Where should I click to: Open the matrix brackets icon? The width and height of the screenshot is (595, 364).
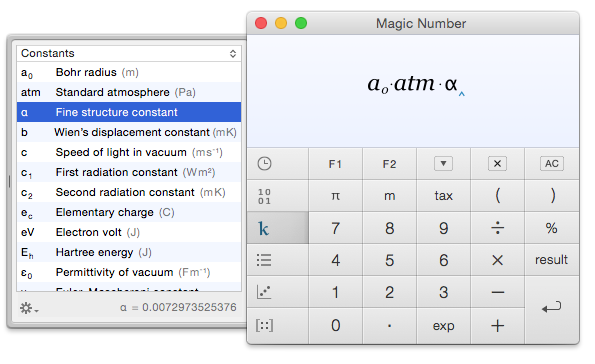coord(264,325)
